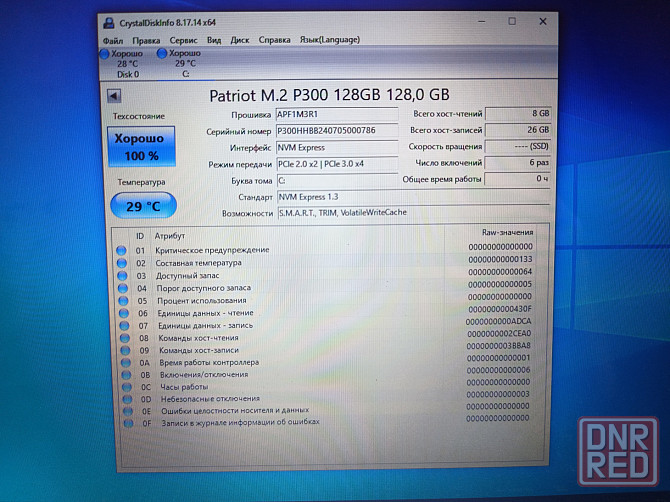Click the Буква тома field C:
Image resolution: width=670 pixels, height=502 pixels.
[338, 180]
